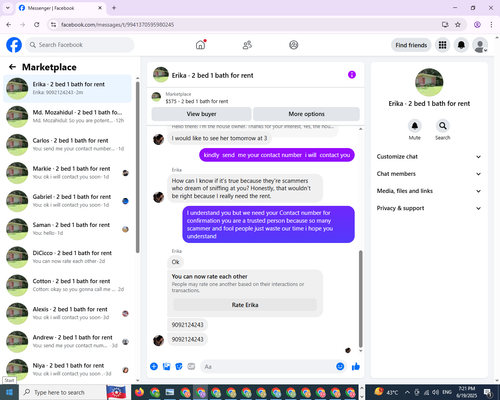Open ENG language indicator
This screenshot has width=500, height=400.
(x=447, y=392)
